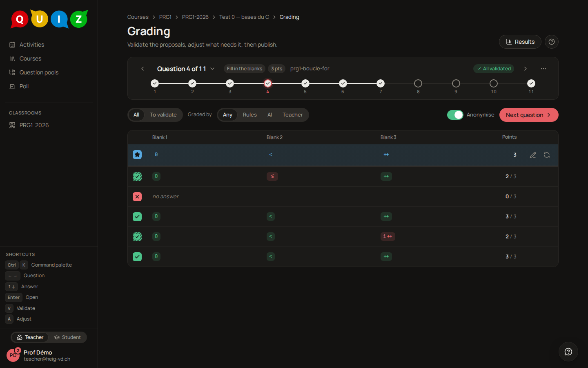Select the no answer row

[343, 197]
